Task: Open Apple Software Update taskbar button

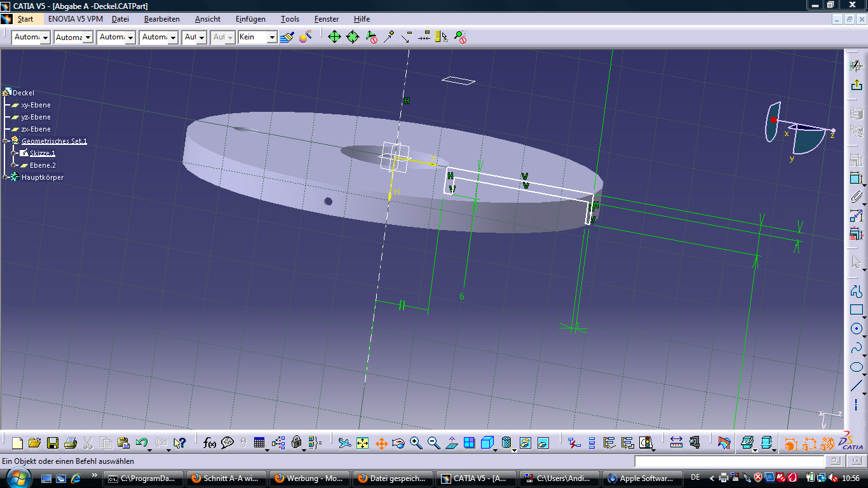Action: pos(642,478)
